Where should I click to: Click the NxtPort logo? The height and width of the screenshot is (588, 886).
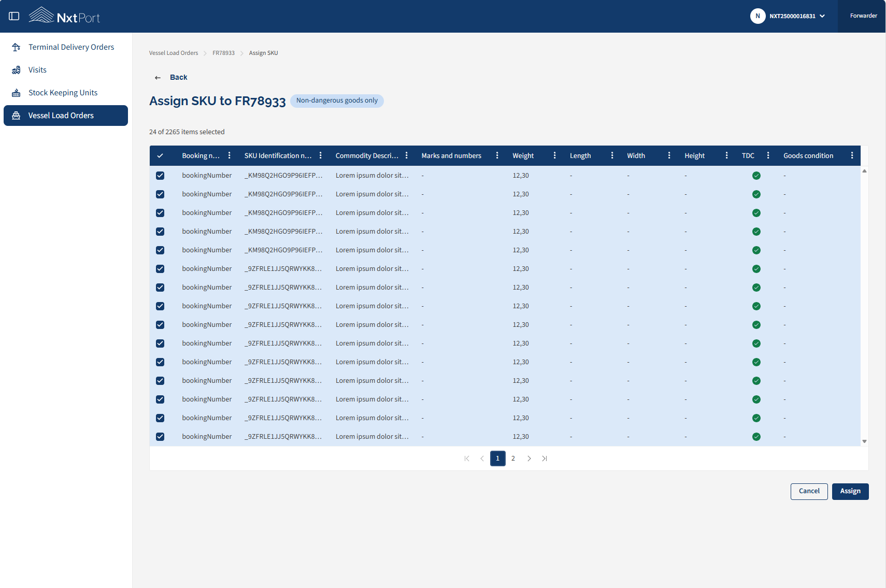click(64, 16)
